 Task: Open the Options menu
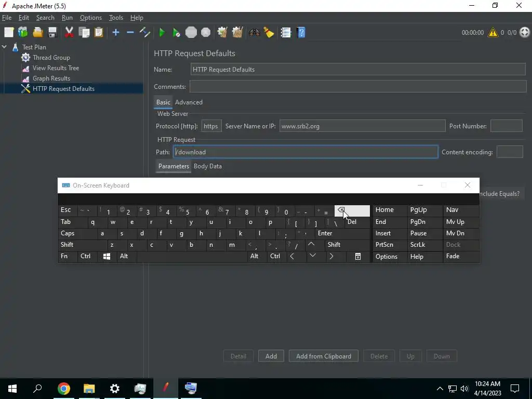click(x=90, y=18)
